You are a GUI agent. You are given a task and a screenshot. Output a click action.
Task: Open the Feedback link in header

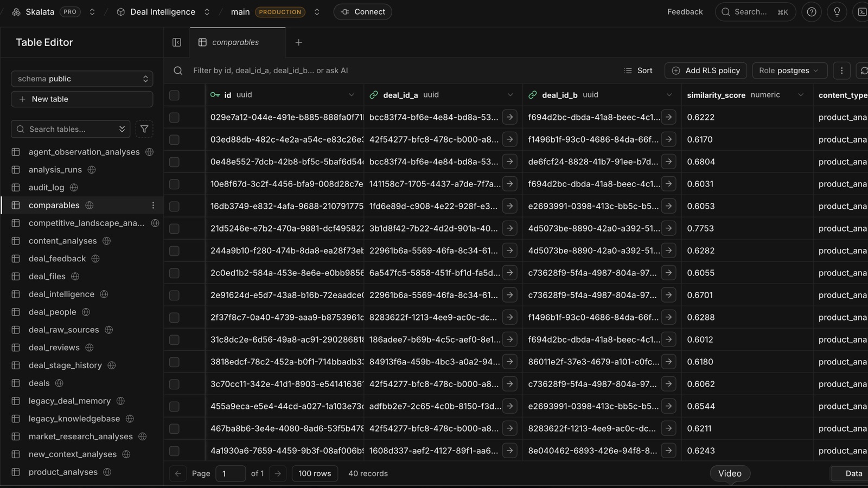(x=685, y=12)
